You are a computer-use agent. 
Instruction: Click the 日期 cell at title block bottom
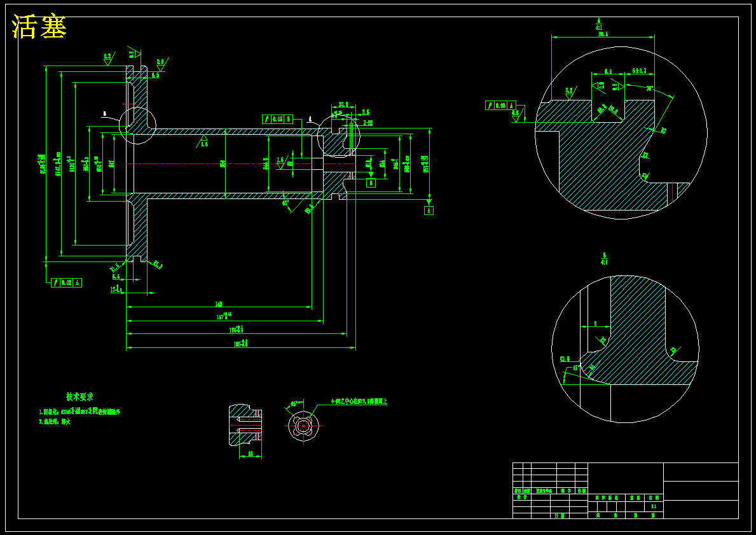tap(560, 515)
